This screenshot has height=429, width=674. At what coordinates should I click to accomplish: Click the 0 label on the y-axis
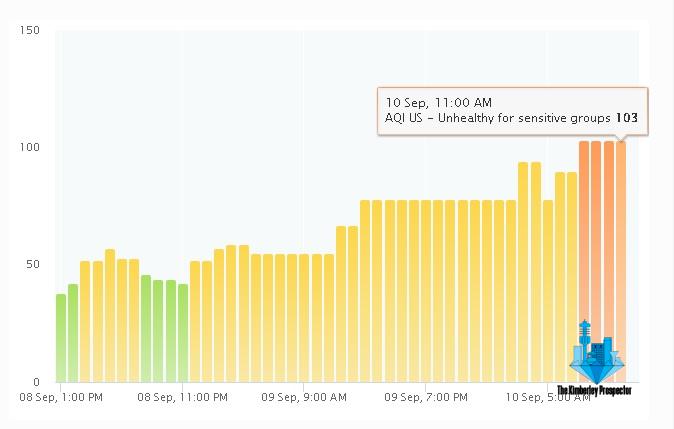35,381
